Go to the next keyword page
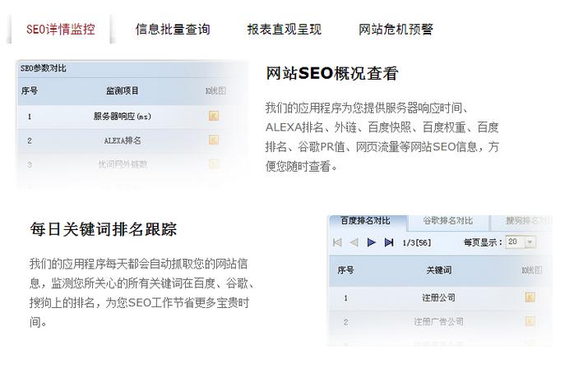Viewport: 588px width, 368px height. coord(371,242)
